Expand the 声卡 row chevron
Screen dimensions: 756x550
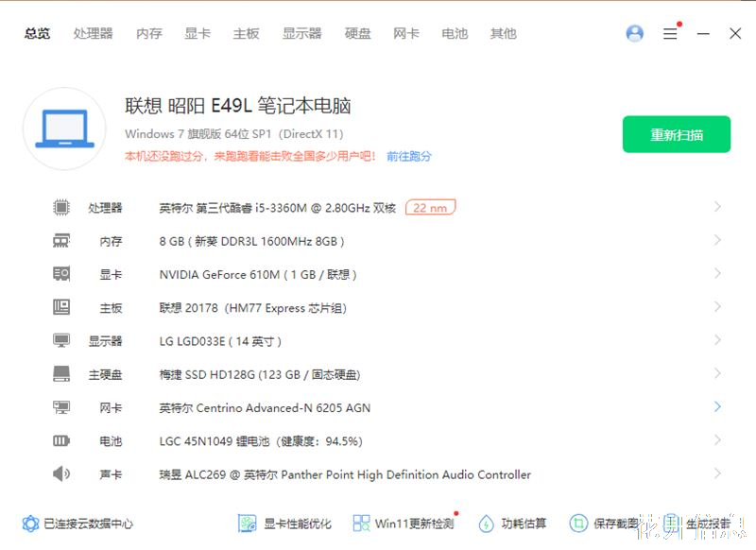pyautogui.click(x=717, y=473)
